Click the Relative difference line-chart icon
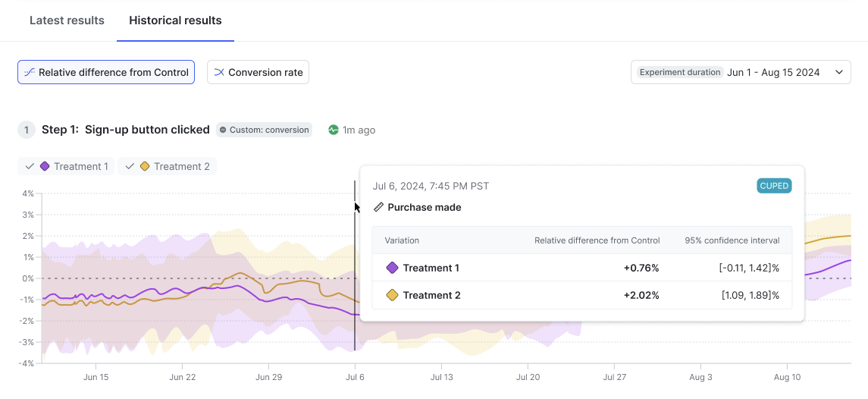The width and height of the screenshot is (868, 399). click(x=30, y=72)
